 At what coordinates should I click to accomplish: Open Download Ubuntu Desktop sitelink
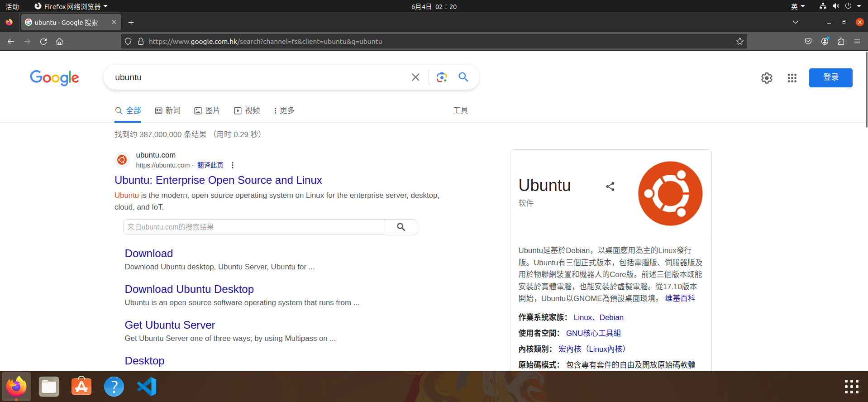pos(189,289)
